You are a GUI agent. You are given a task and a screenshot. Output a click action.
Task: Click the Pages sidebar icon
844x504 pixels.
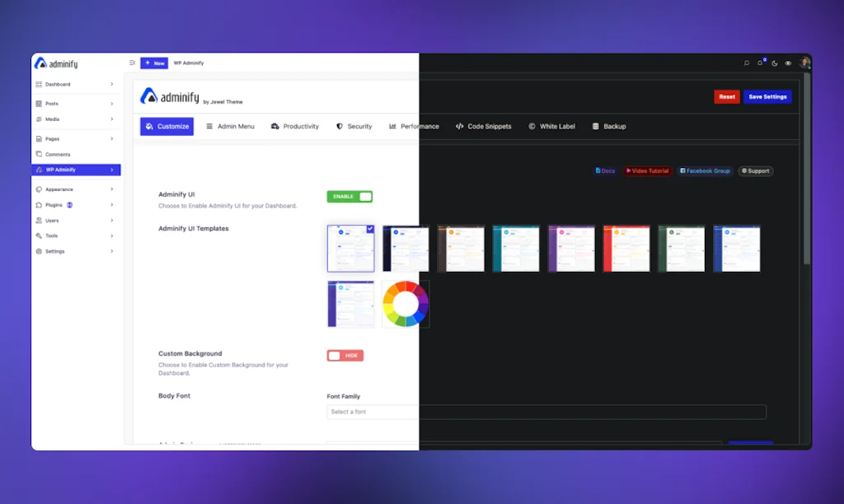(39, 139)
